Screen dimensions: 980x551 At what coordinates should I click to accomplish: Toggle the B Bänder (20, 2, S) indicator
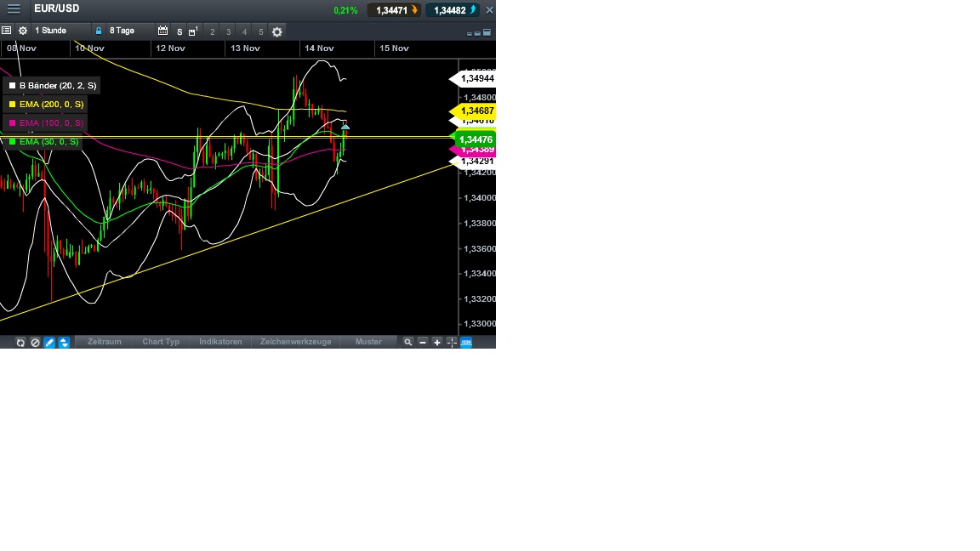(53, 85)
